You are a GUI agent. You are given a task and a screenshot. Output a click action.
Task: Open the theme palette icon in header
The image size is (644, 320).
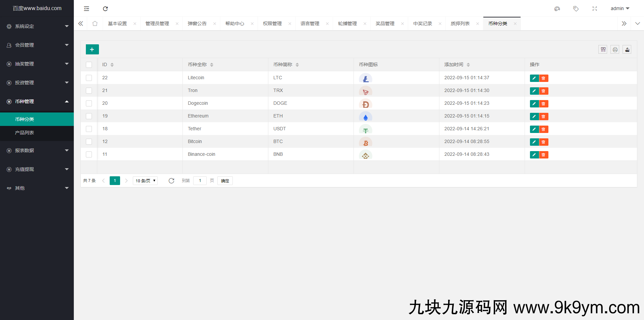(x=557, y=9)
